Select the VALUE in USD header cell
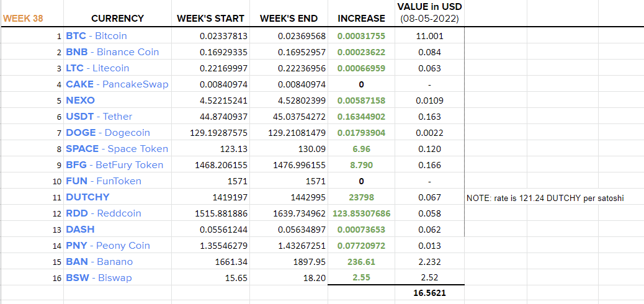The height and width of the screenshot is (304, 644). 429,12
